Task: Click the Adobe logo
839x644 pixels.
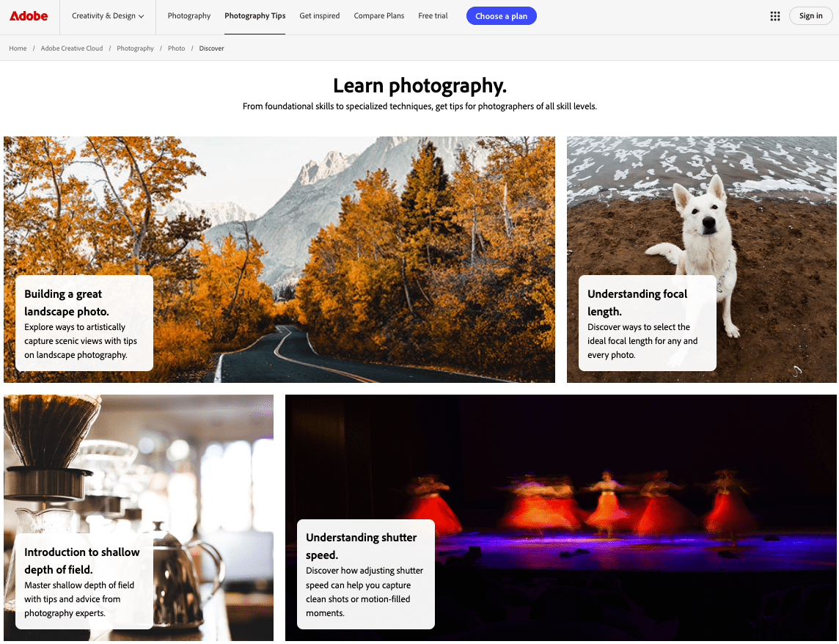Action: (x=29, y=16)
